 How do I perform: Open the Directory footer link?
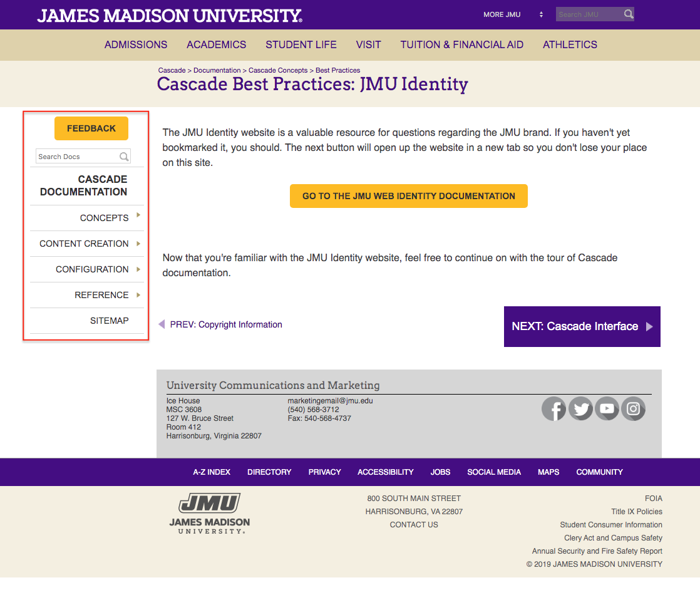tap(269, 472)
